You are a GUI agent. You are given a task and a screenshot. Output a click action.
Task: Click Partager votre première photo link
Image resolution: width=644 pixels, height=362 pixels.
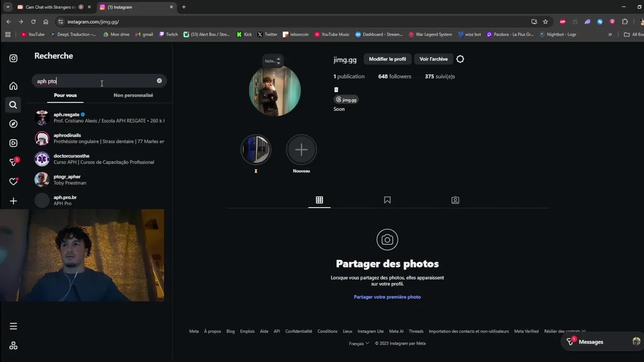pyautogui.click(x=387, y=297)
